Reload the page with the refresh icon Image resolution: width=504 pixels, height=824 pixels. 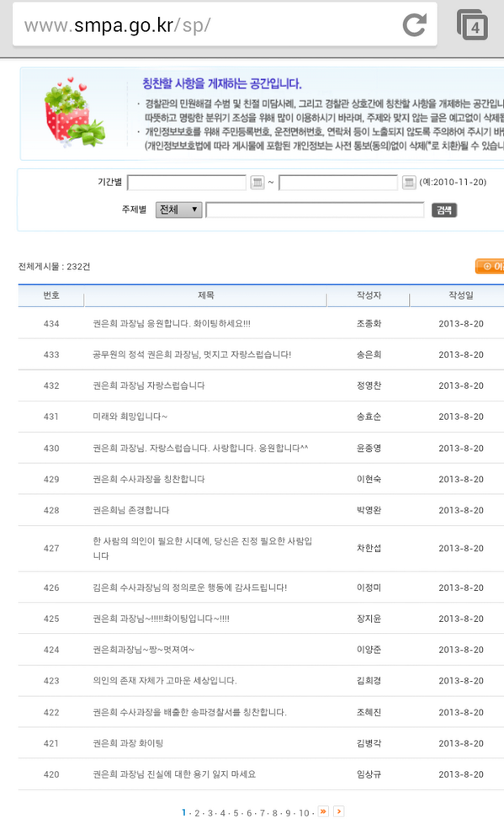tap(414, 25)
